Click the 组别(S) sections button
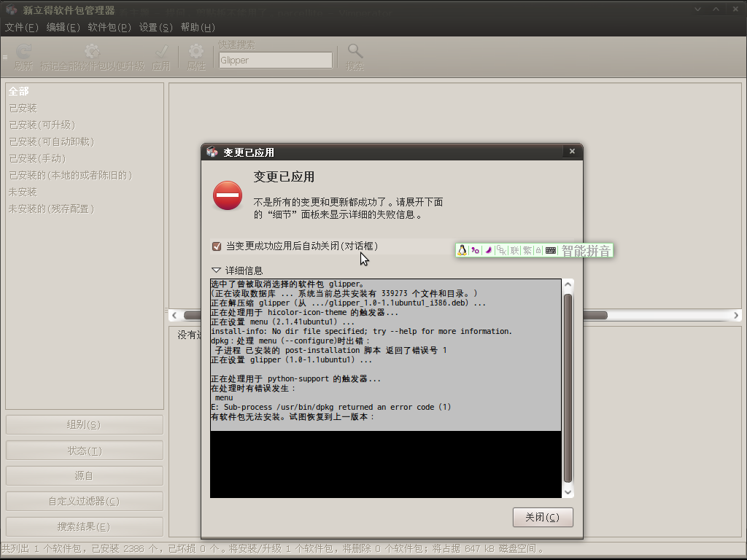The image size is (747, 560). (x=85, y=425)
